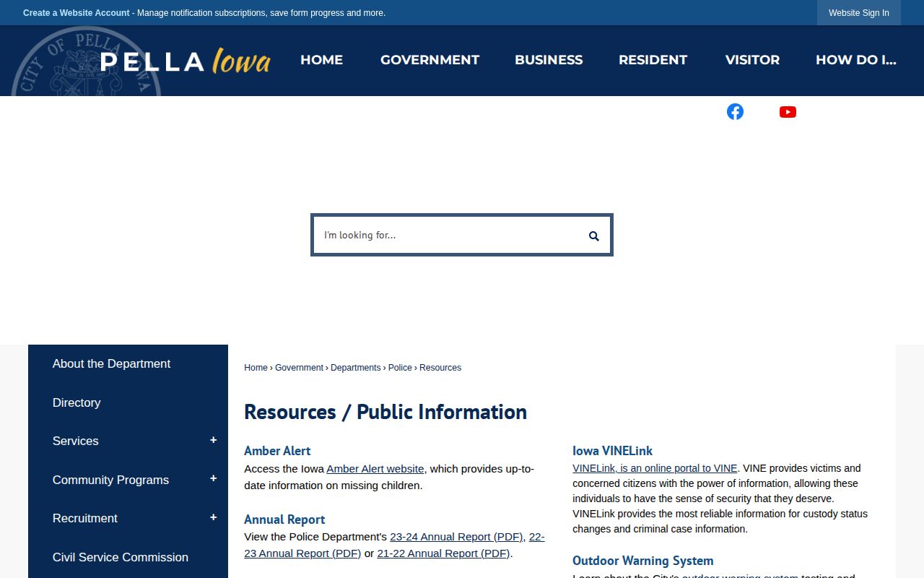
Task: Click the Amber Alert heading
Action: tap(277, 451)
